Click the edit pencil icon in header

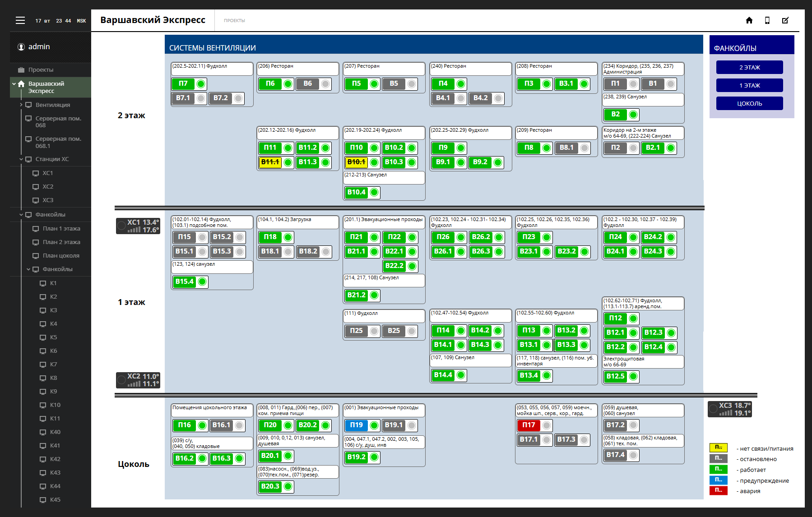[785, 20]
